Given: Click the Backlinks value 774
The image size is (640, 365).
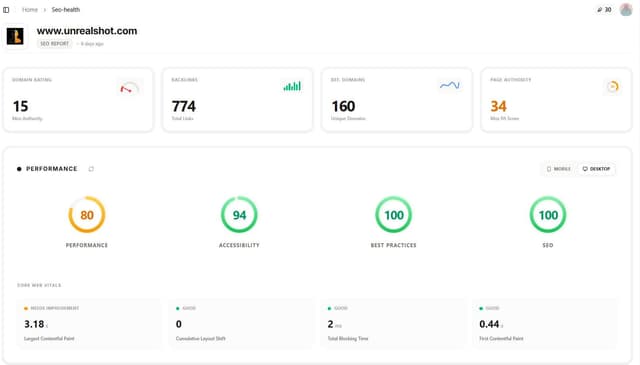Looking at the screenshot, I should point(184,107).
